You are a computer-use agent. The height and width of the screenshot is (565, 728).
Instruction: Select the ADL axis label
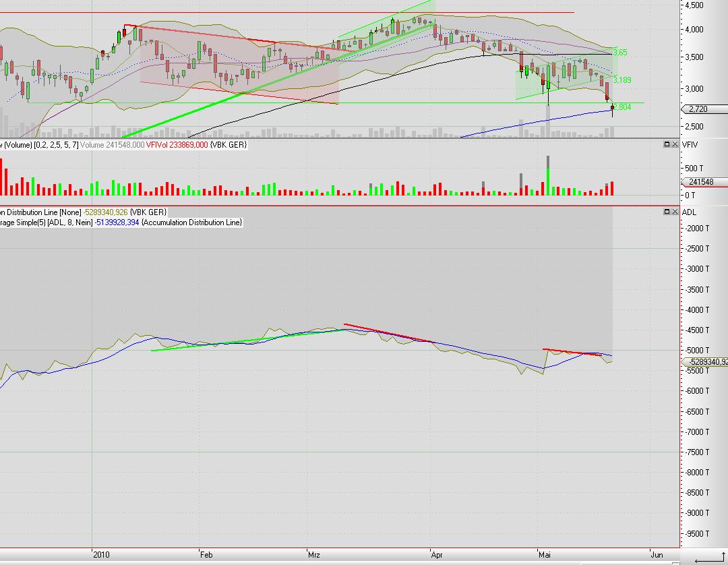point(689,212)
